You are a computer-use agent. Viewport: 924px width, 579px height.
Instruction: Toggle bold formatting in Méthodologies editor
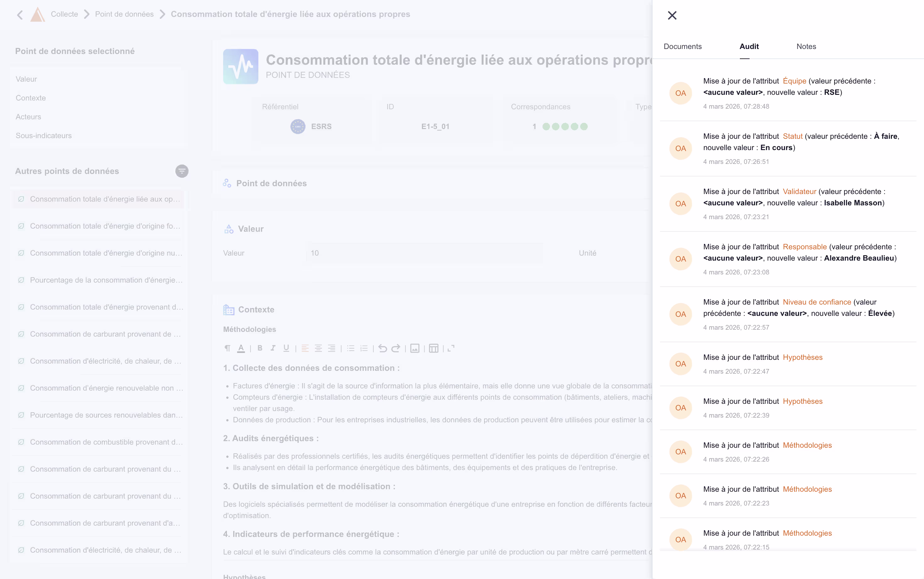260,348
